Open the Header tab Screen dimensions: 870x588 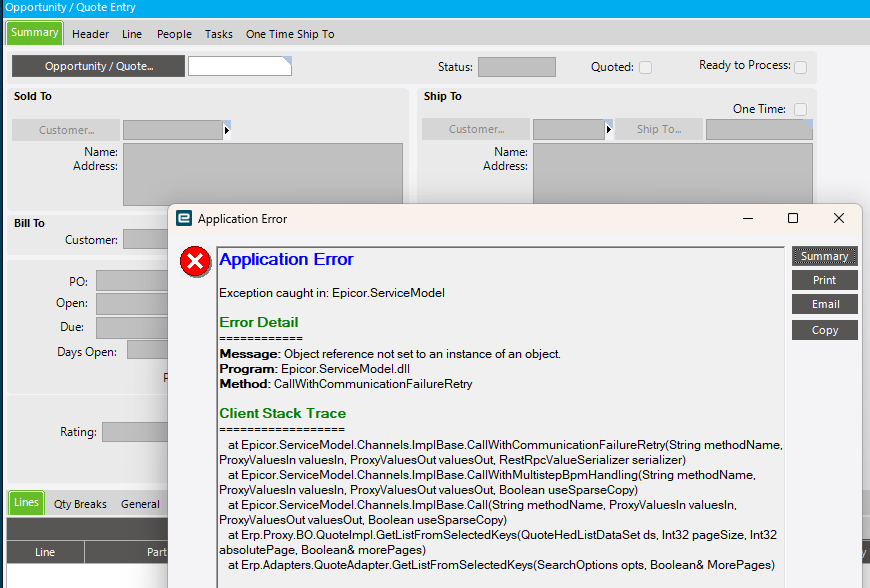pyautogui.click(x=90, y=34)
